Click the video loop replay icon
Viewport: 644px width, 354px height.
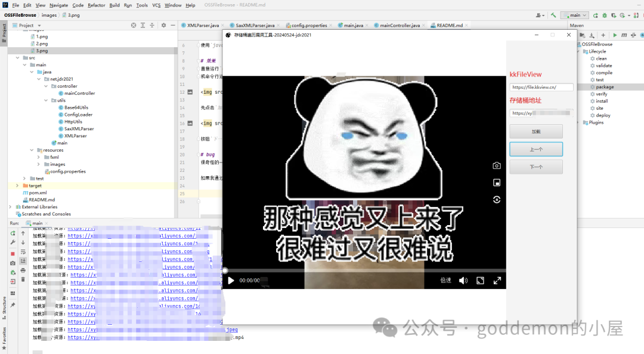tap(497, 200)
